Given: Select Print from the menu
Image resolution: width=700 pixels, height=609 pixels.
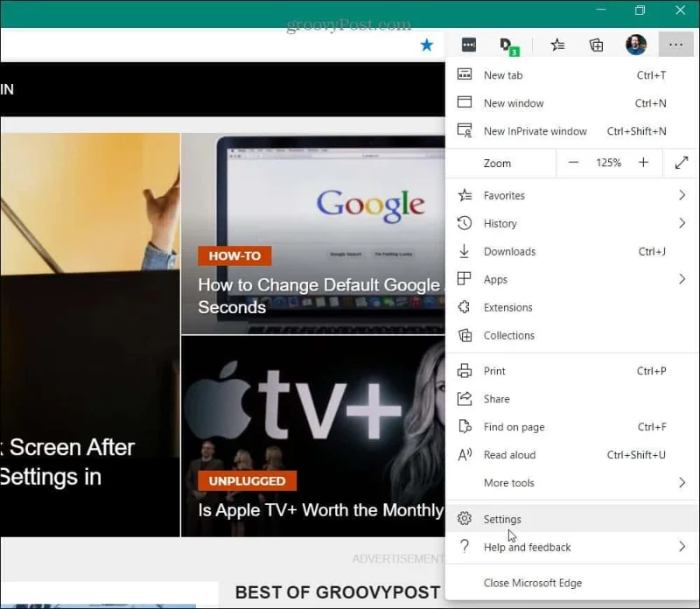Looking at the screenshot, I should point(572,371).
